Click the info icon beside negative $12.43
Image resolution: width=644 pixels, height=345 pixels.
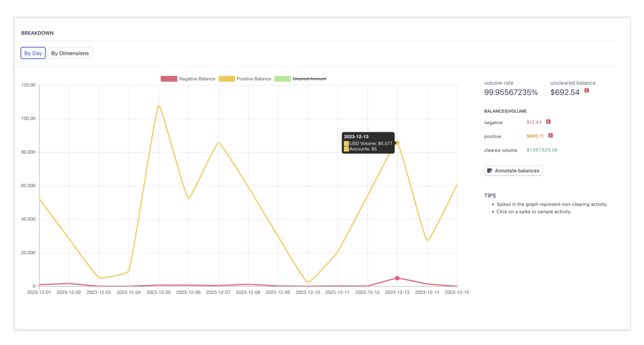tap(548, 122)
